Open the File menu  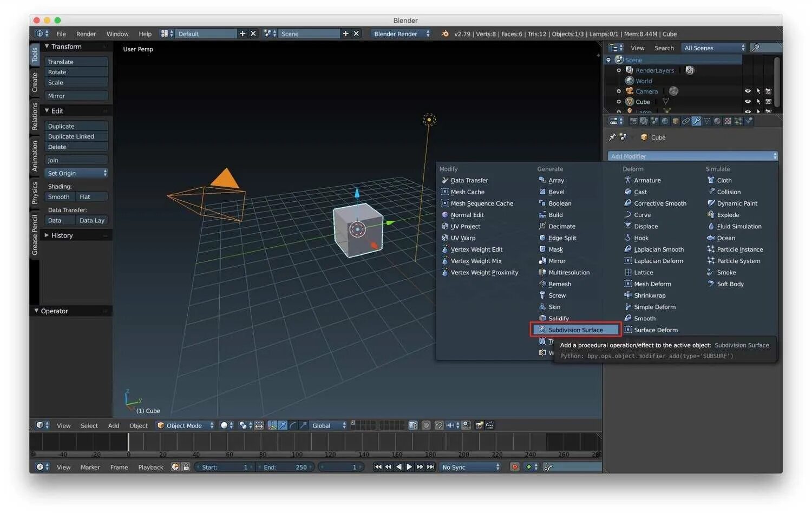(61, 34)
